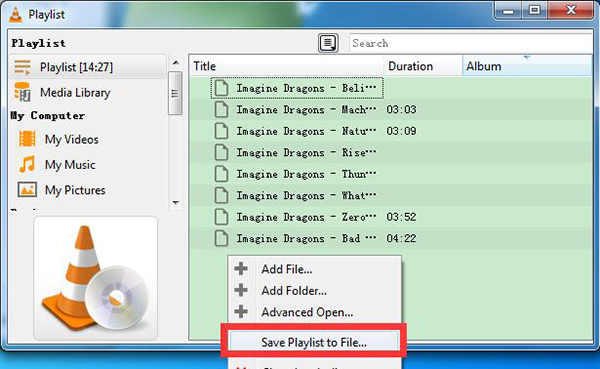The height and width of the screenshot is (369, 600).
Task: Click the file icon of the Rise track
Action: click(x=221, y=152)
